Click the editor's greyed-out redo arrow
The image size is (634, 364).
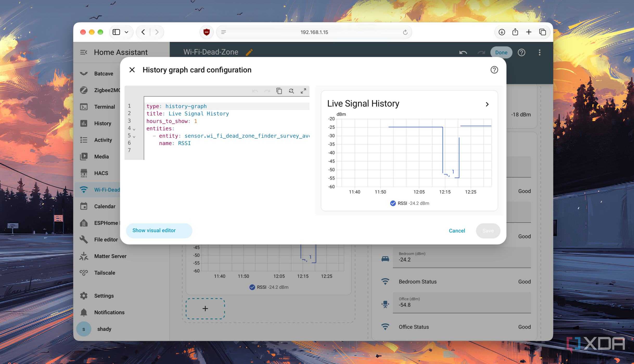pos(267,91)
